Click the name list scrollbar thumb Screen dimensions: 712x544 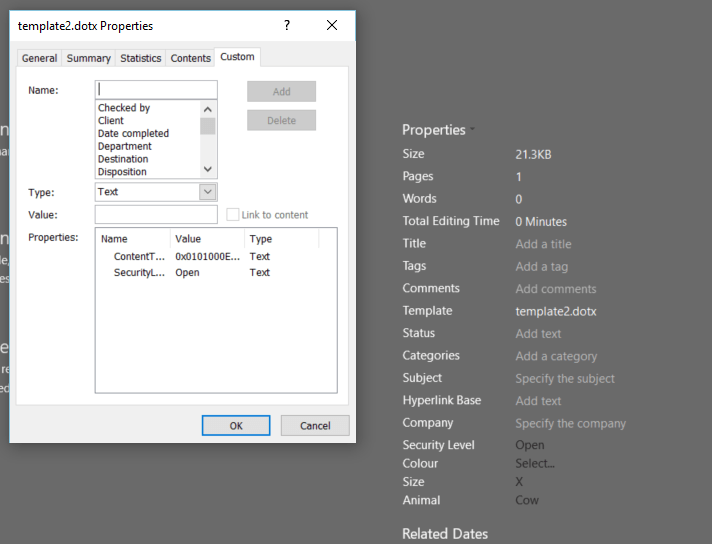208,126
